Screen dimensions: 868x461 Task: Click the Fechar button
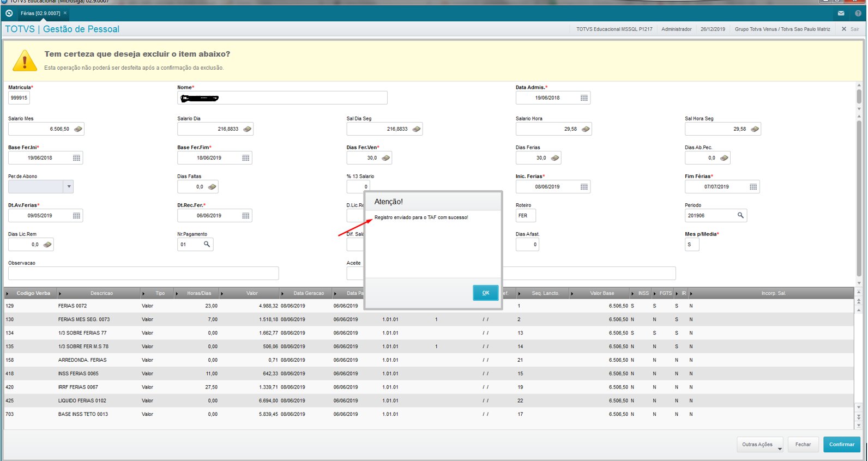[803, 444]
